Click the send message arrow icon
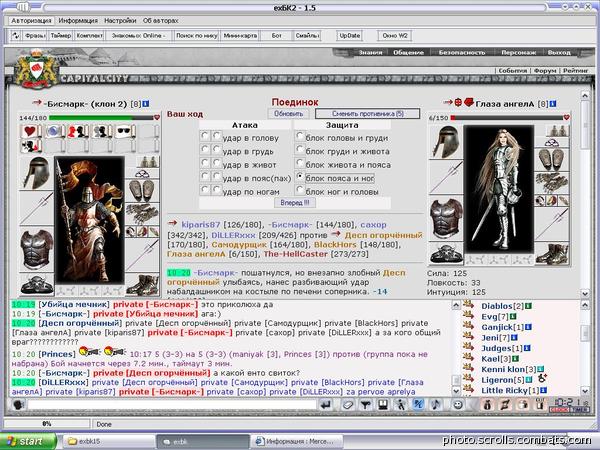Viewport: 600px width, 450px height. pyautogui.click(x=326, y=404)
